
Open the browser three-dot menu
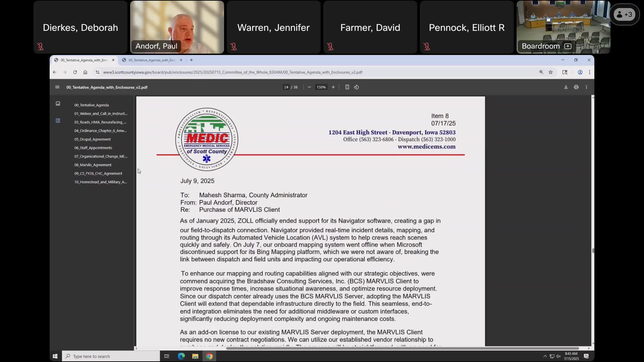589,72
